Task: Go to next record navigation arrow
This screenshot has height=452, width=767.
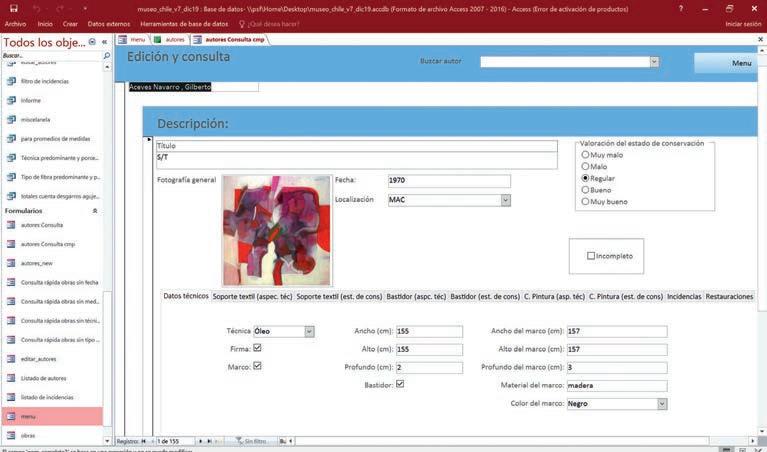Action: pos(200,441)
